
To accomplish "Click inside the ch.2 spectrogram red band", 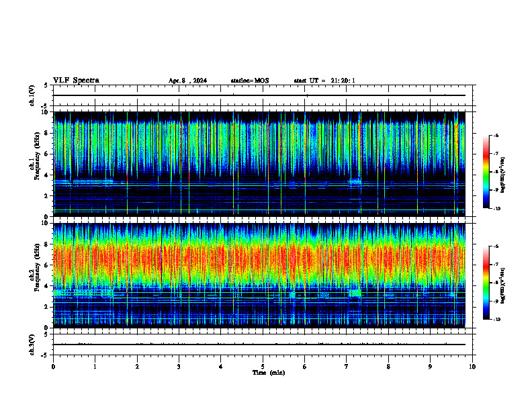I will (x=259, y=261).
